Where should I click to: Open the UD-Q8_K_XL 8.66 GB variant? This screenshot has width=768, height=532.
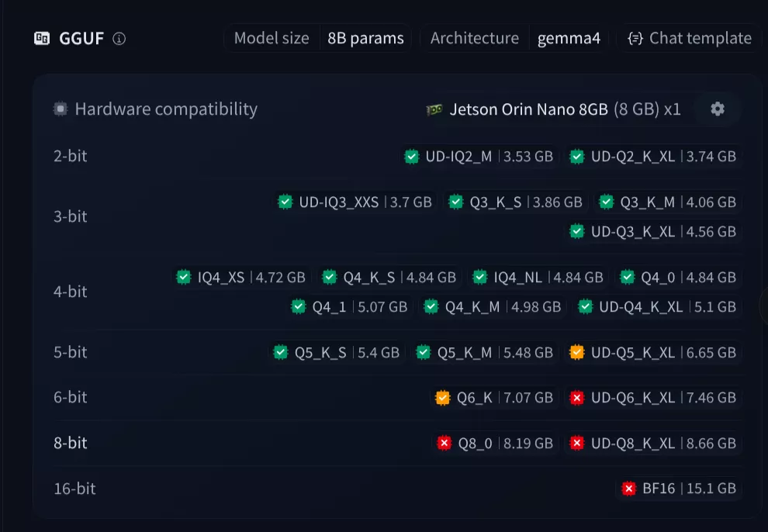click(653, 443)
